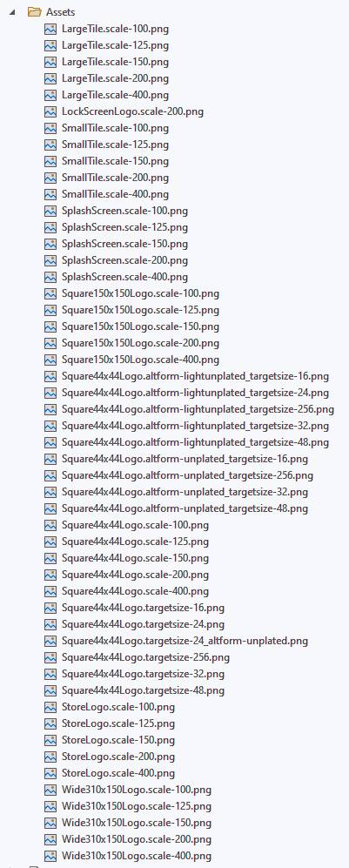
Task: Click image icon of Wide310x150Logo.scale-400.png
Action: pyautogui.click(x=50, y=856)
